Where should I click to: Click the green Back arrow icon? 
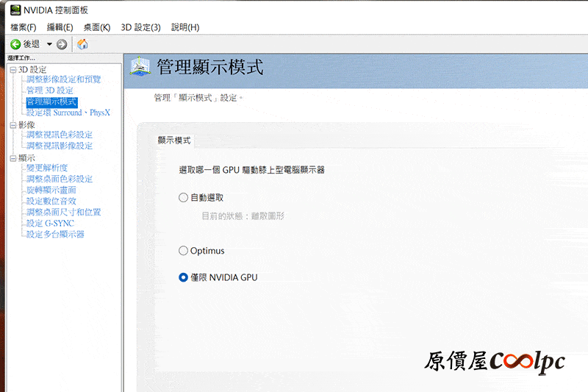click(x=15, y=44)
